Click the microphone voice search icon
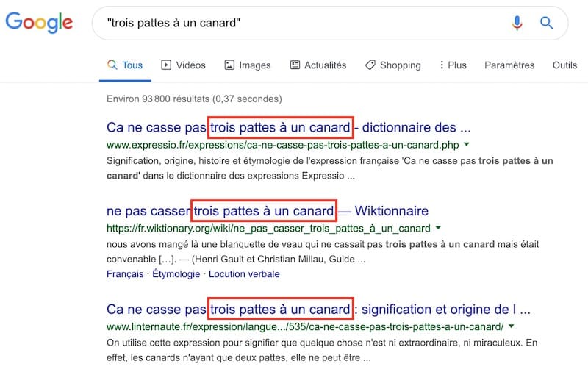 [x=517, y=23]
